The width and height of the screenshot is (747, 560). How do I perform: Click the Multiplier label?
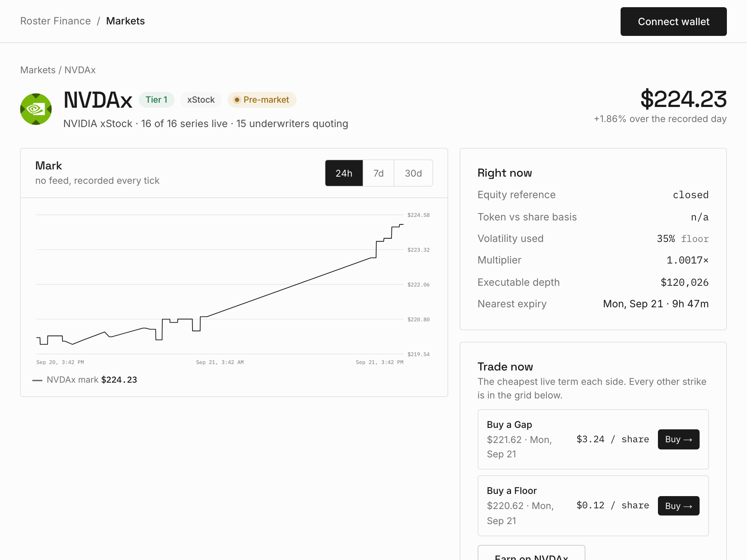tap(499, 260)
